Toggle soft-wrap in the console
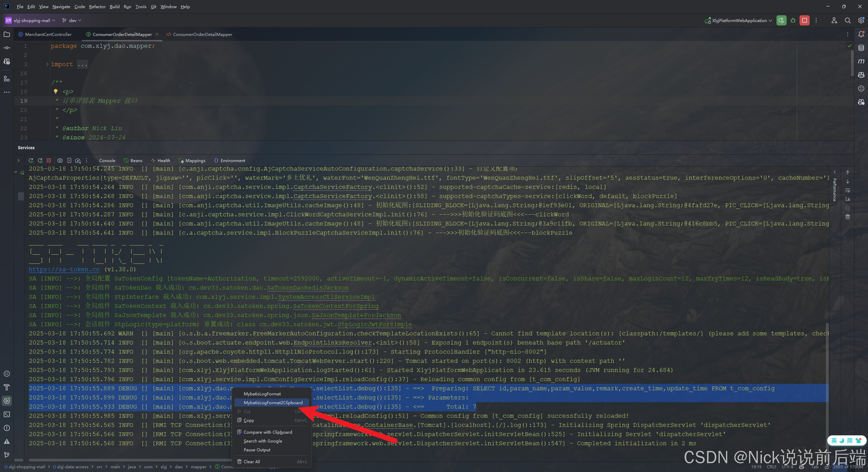The height and width of the screenshot is (472, 868). (848, 190)
